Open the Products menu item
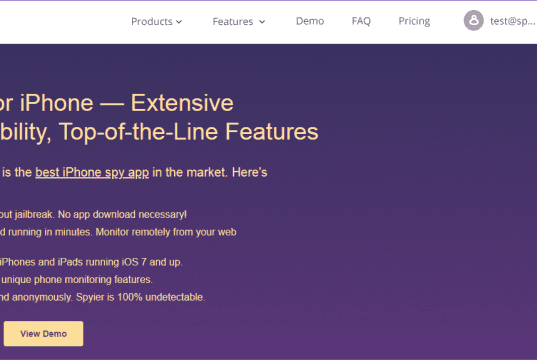The image size is (537, 360). [152, 22]
